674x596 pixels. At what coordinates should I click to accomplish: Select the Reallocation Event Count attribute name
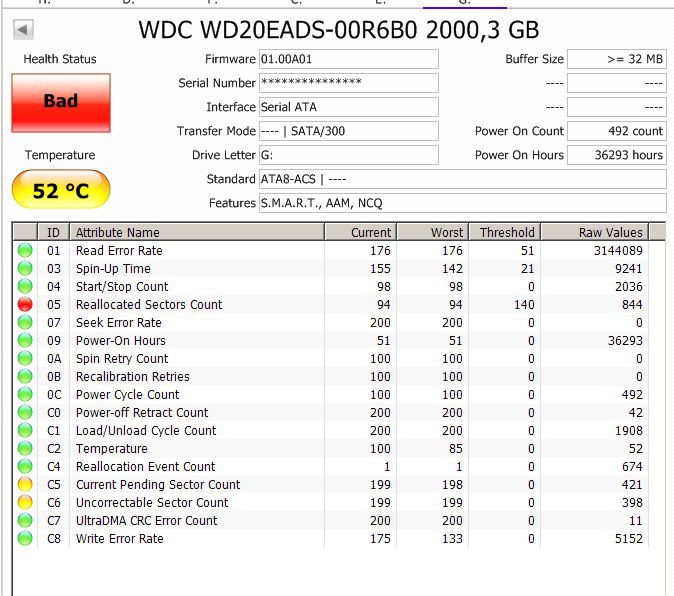[146, 467]
